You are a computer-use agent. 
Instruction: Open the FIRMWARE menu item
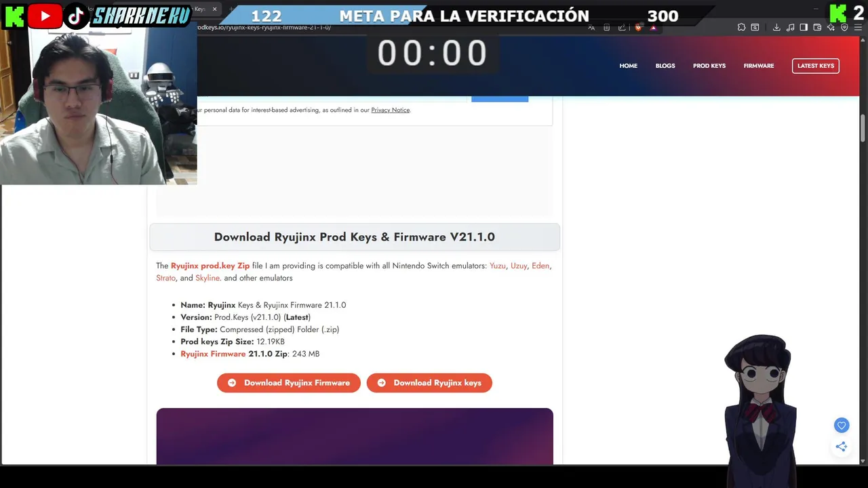point(759,66)
